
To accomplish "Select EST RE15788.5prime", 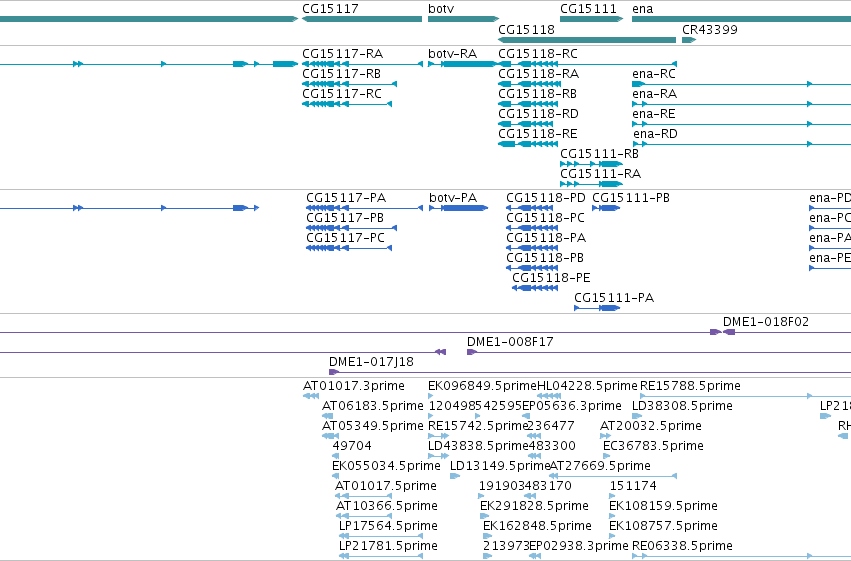I will [x=690, y=386].
